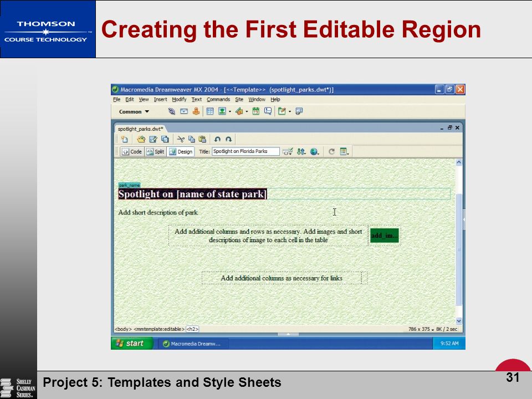532x399 pixels.
Task: Click the Macromedia Dreamweaver taskbar button
Action: pos(193,344)
